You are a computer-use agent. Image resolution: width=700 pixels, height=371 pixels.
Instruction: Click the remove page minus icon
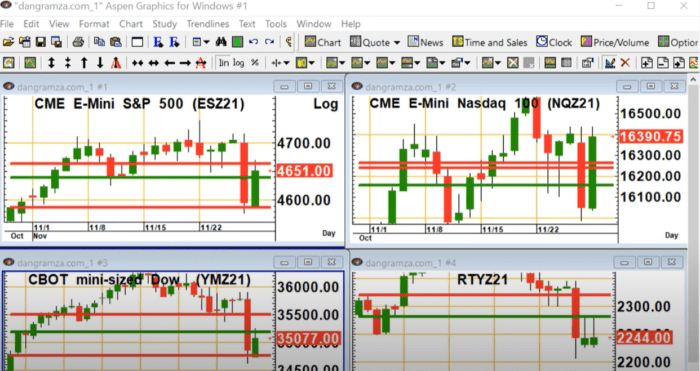click(x=662, y=63)
